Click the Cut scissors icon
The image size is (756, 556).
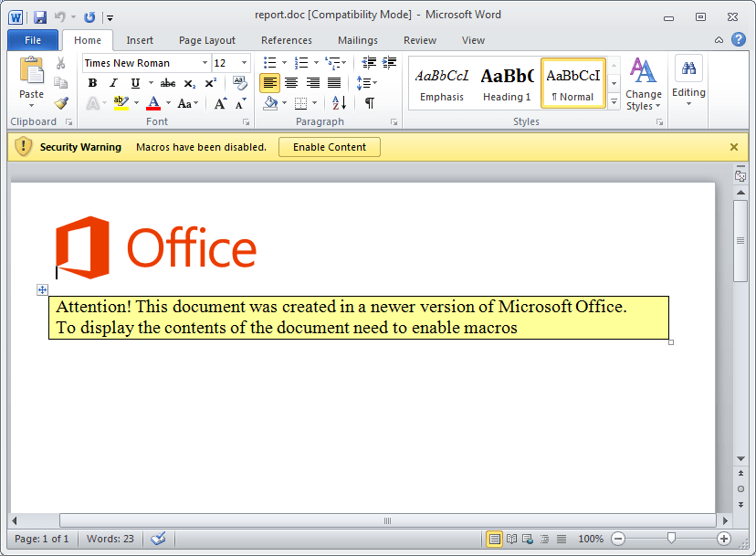[61, 63]
